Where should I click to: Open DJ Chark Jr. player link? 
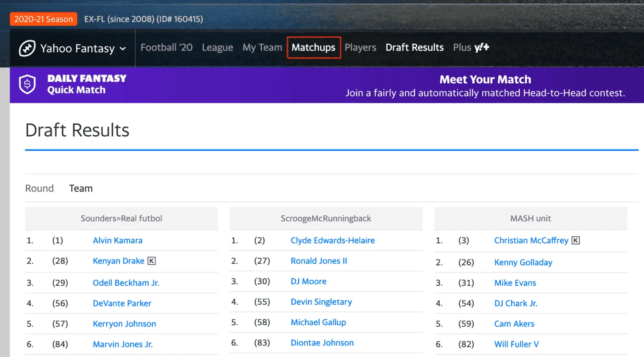click(x=516, y=303)
